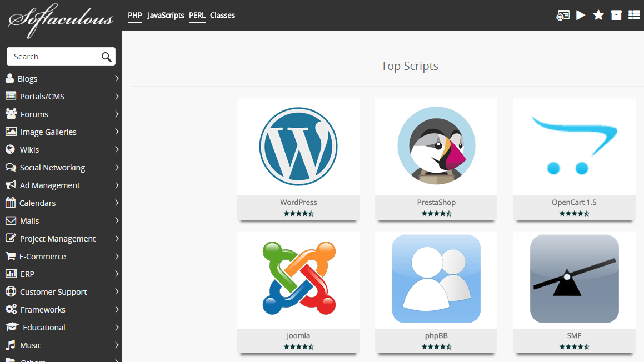Click the PrestaShop star rating
This screenshot has height=362, width=644.
click(x=436, y=213)
